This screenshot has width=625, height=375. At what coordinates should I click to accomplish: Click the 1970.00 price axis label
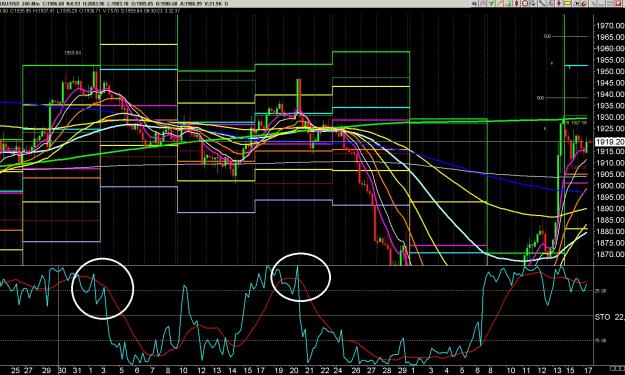point(610,26)
